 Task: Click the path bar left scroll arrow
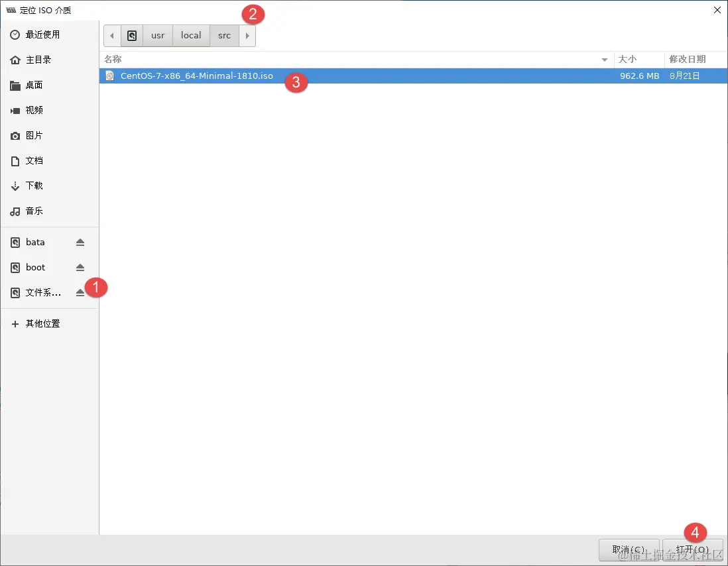tap(112, 36)
